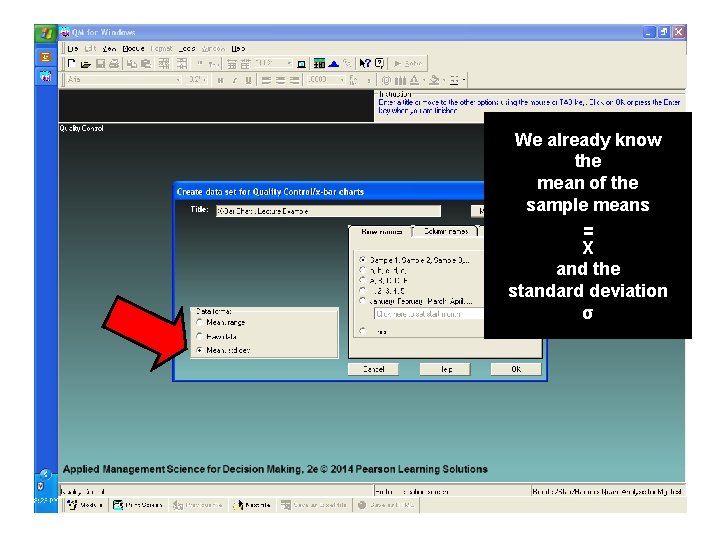This screenshot has width=720, height=540.
Task: Open the Tools menu
Action: coord(187,48)
